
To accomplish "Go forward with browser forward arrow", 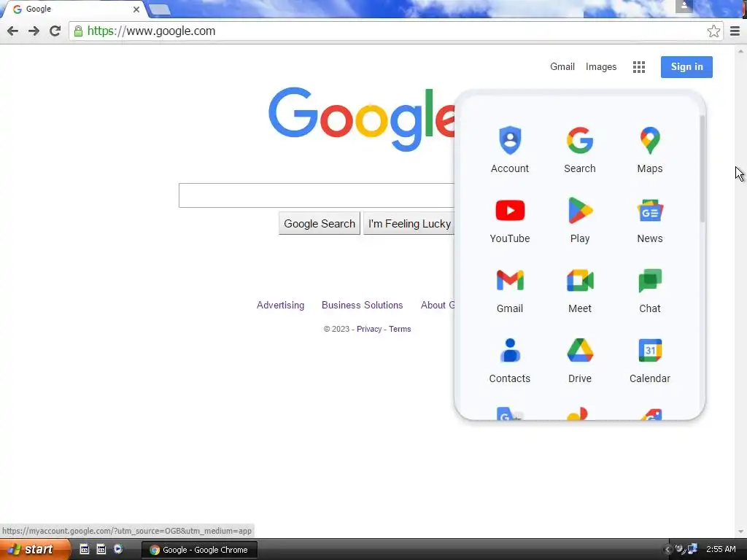I will (34, 31).
